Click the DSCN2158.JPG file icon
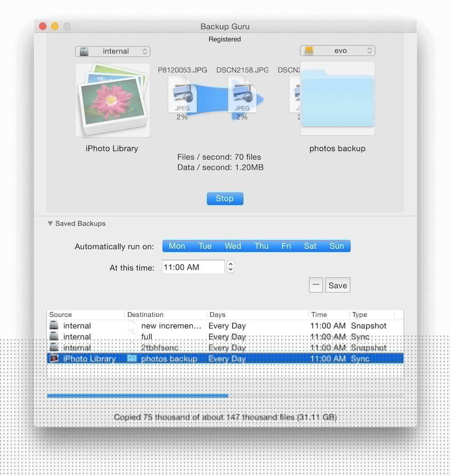451x476 pixels. point(242,95)
